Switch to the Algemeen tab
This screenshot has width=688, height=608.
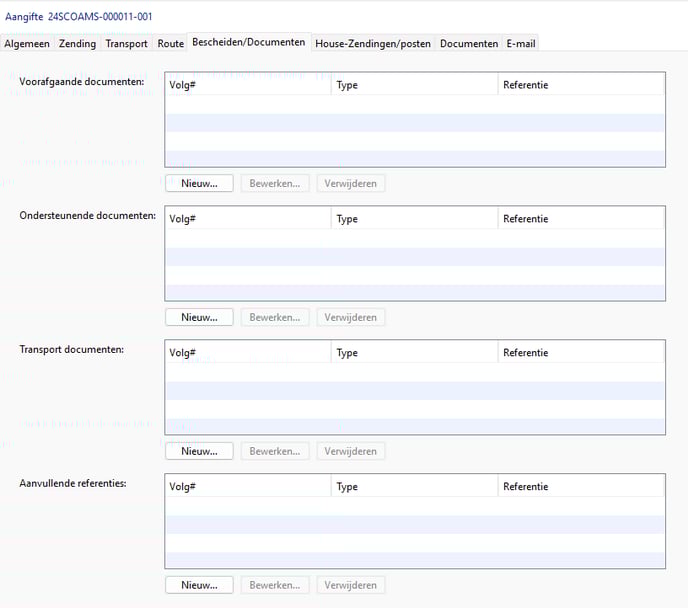[27, 43]
